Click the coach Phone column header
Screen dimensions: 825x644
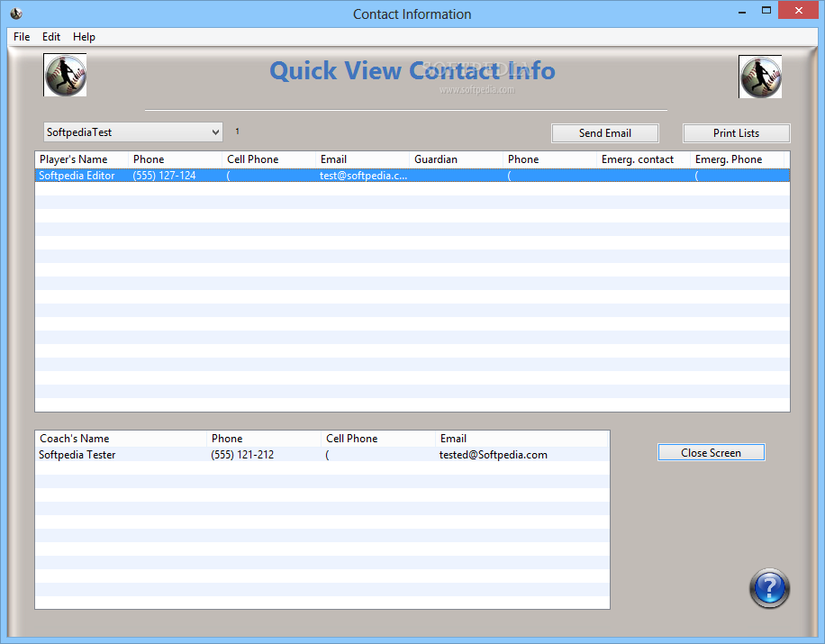(264, 439)
